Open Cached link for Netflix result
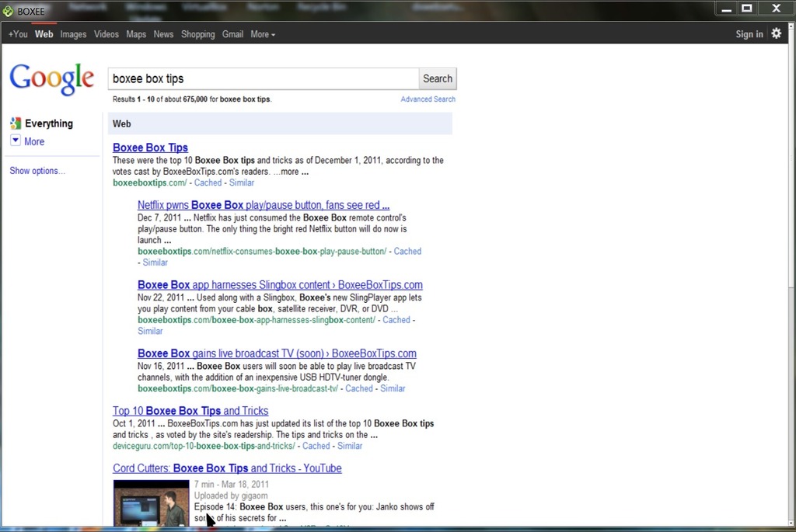 pos(407,251)
